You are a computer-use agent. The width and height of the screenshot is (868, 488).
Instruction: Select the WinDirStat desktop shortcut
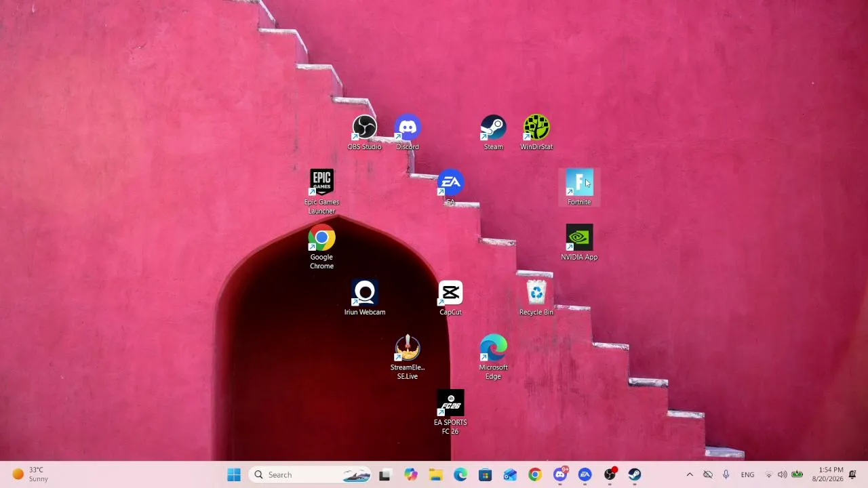[536, 133]
